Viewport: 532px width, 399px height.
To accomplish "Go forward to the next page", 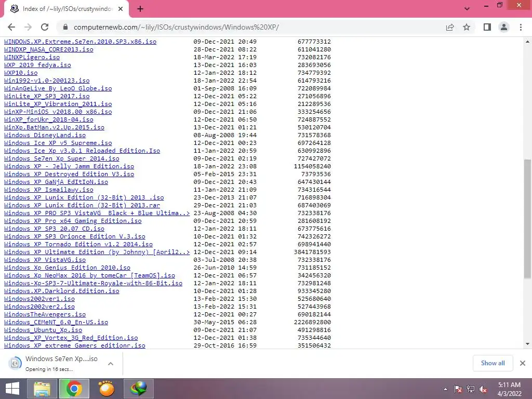I will tap(28, 27).
